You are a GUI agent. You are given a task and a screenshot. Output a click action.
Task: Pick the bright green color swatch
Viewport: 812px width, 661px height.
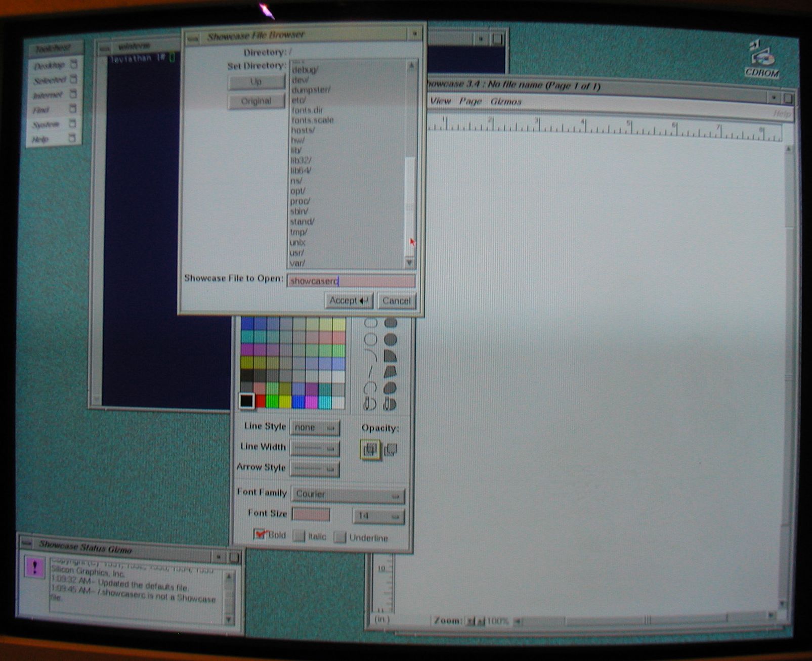coord(273,402)
